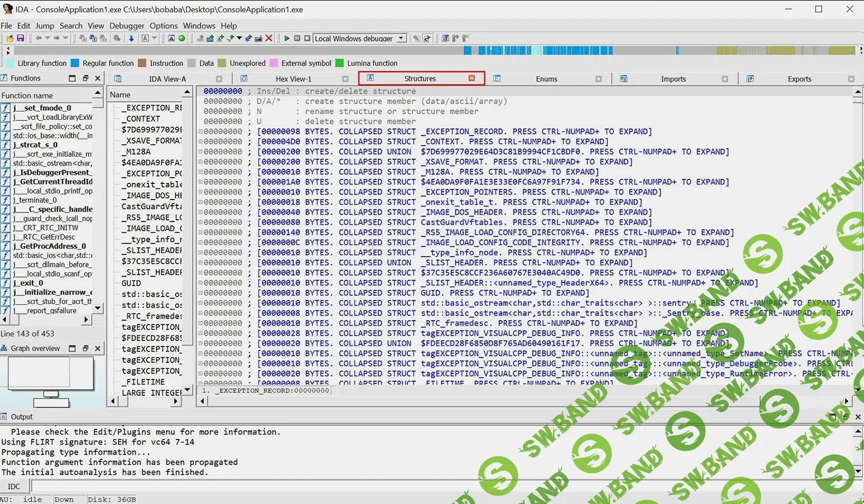Image resolution: width=864 pixels, height=504 pixels.
Task: Click the red X cancel icon in toolbar
Action: pos(269,38)
